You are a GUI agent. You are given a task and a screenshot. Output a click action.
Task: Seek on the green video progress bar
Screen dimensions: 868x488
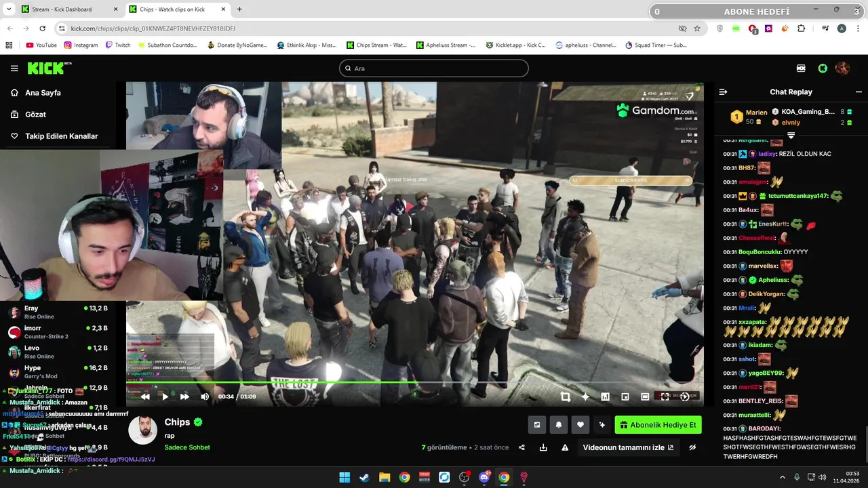[415, 382]
